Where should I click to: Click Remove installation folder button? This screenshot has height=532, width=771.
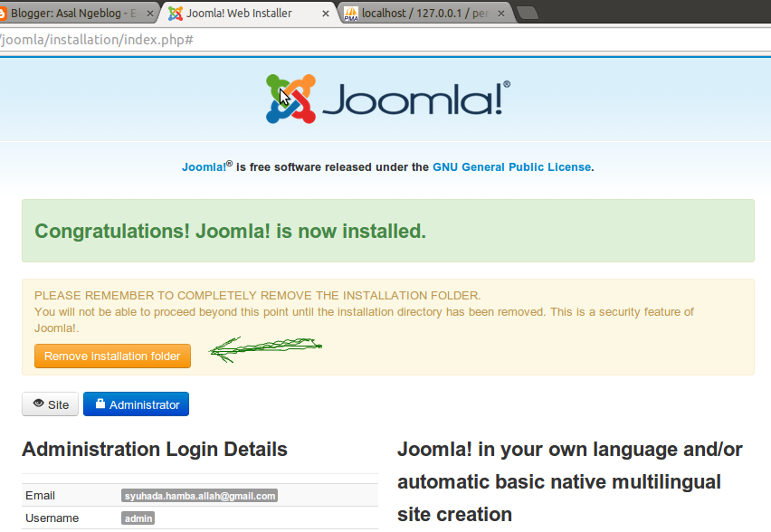pyautogui.click(x=112, y=356)
